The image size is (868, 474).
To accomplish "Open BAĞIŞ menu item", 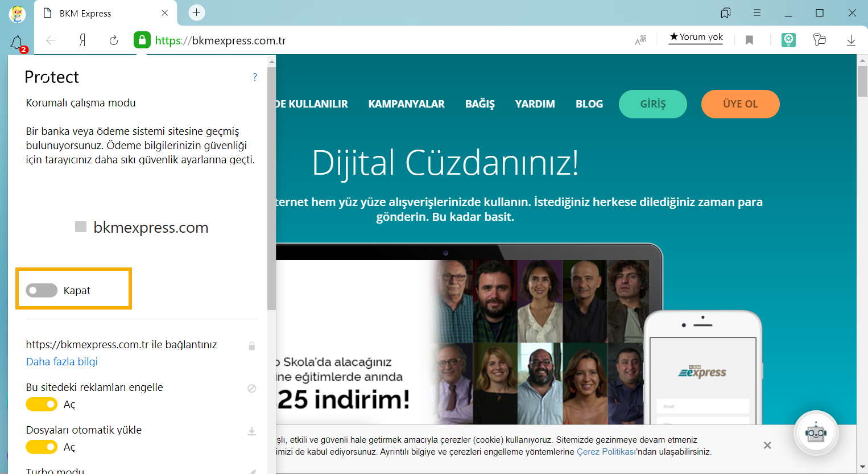I will [480, 104].
